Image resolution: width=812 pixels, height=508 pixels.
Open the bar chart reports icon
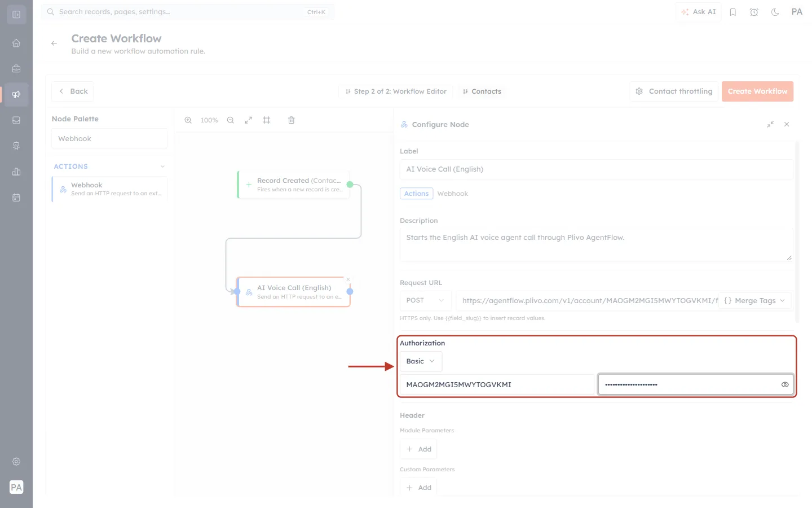coord(16,172)
